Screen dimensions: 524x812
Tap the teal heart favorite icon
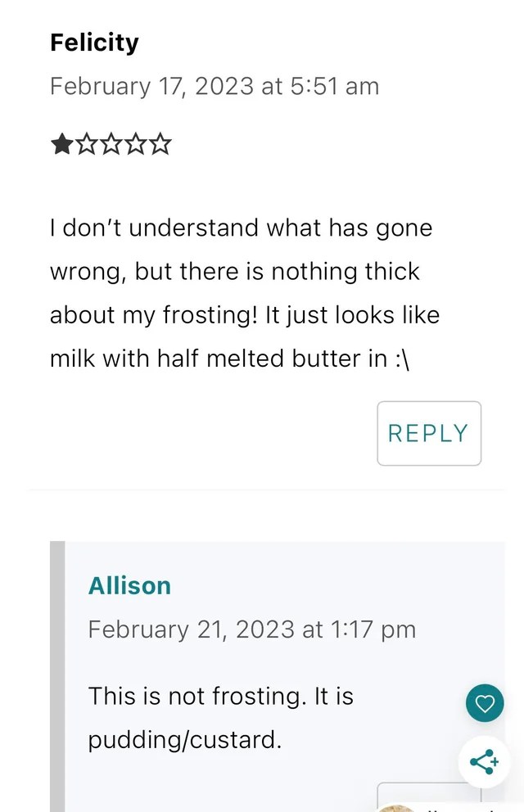point(485,703)
